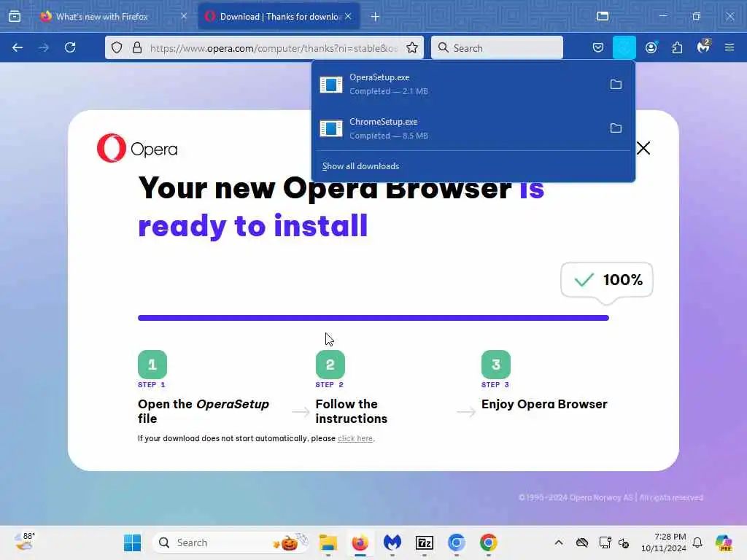The image size is (747, 560).
Task: Click the Step 1 number badge
Action: coord(152,365)
